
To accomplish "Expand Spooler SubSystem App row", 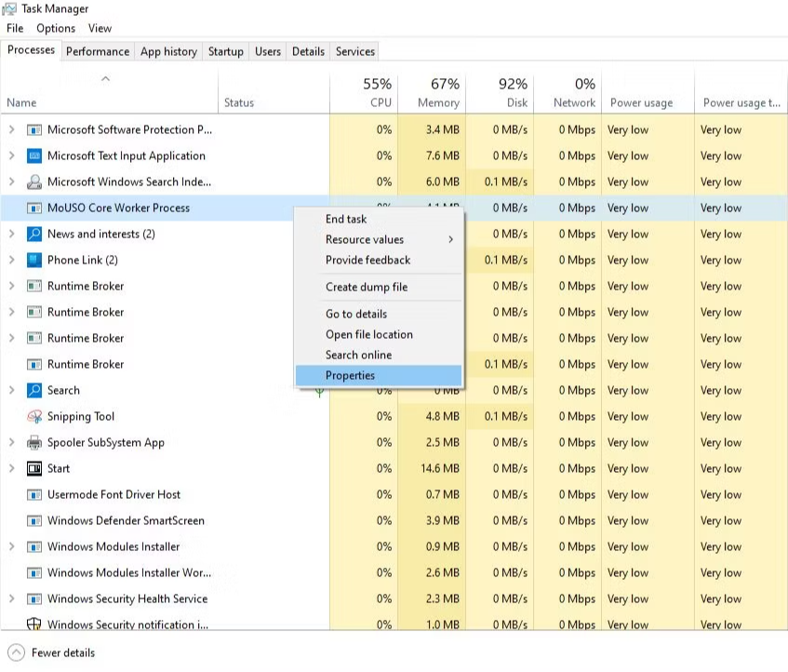I will click(11, 442).
